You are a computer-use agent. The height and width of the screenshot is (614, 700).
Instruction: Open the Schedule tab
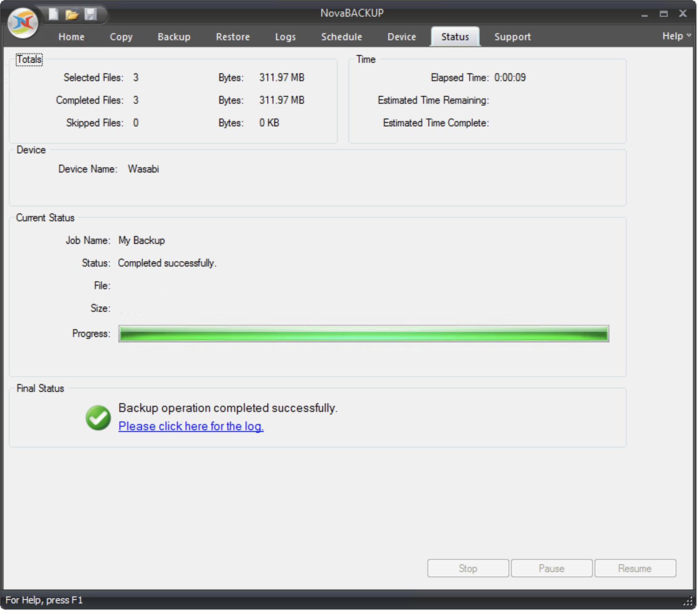(x=343, y=37)
